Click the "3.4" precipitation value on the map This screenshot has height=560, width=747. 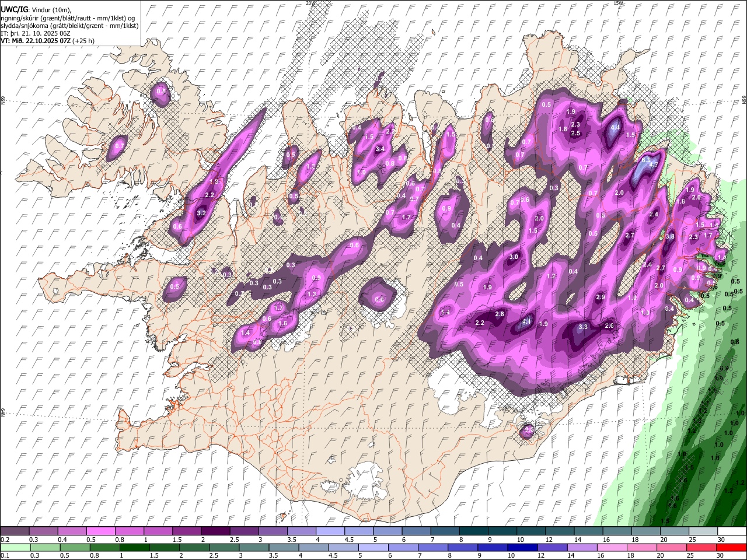[x=380, y=149]
